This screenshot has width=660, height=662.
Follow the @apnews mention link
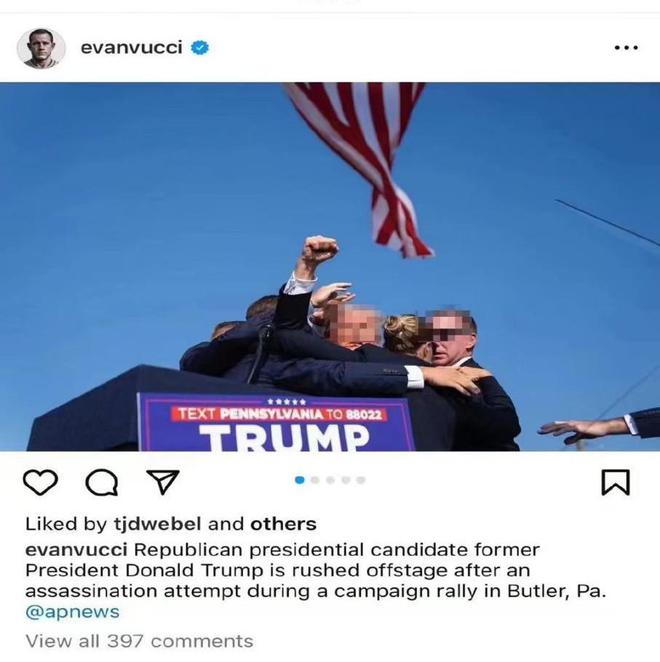(73, 612)
